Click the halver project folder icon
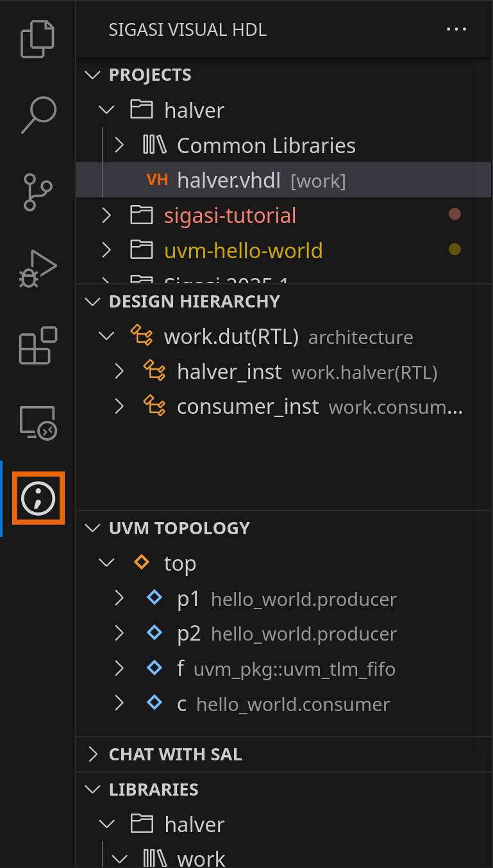This screenshot has height=868, width=493. tap(142, 110)
